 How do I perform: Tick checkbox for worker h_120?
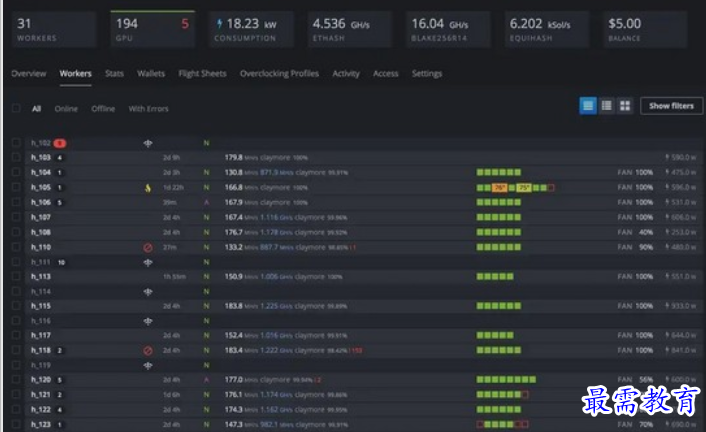(16, 380)
